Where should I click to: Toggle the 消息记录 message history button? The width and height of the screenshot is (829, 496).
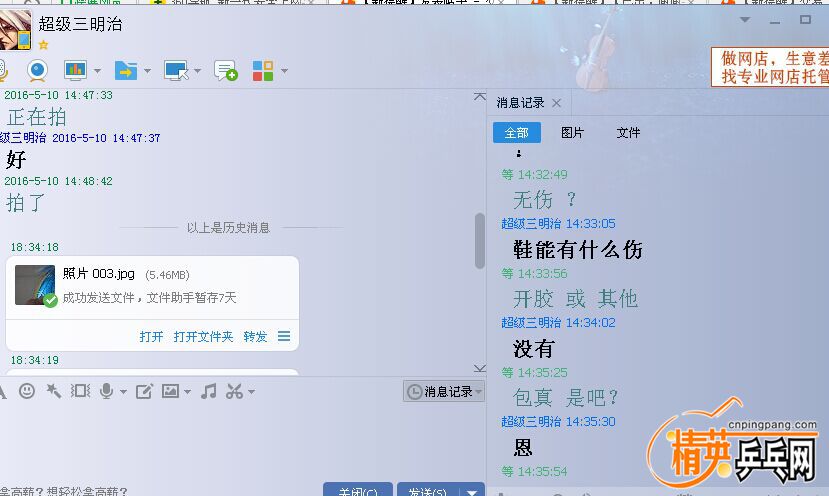coord(443,392)
